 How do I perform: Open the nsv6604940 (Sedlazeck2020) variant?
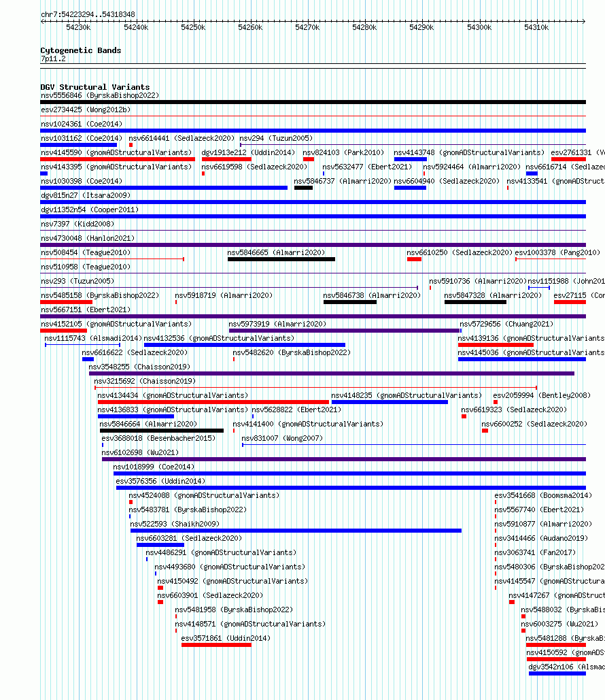point(446,181)
